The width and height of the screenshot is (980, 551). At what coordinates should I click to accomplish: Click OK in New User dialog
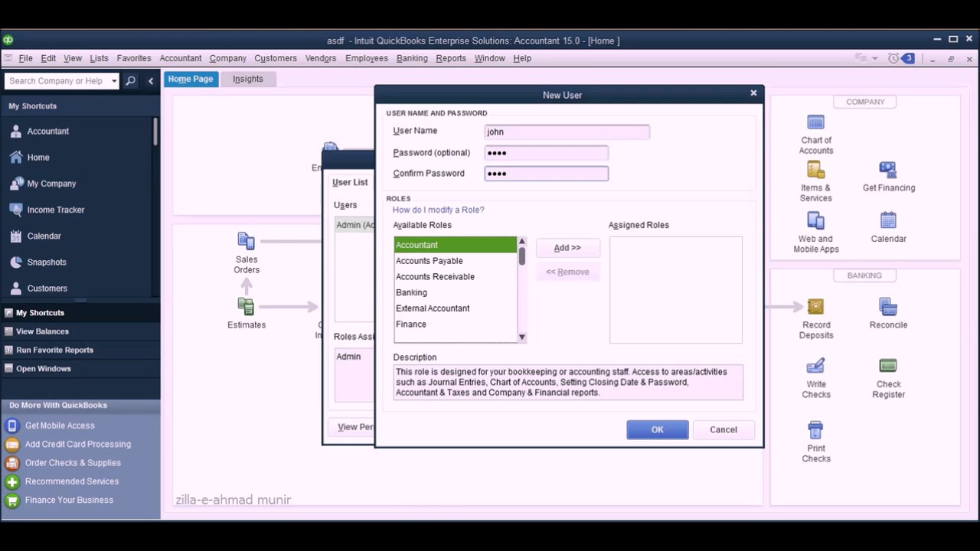pos(658,429)
